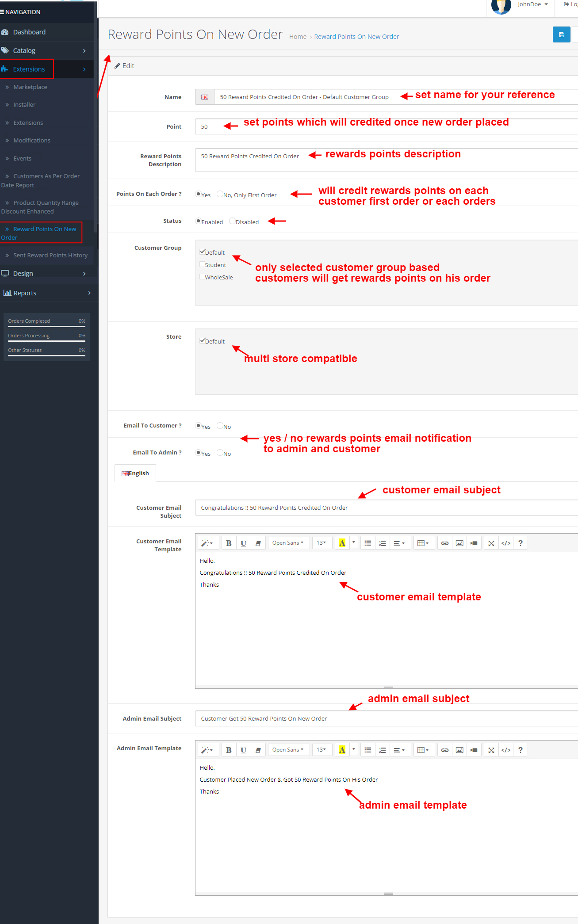The image size is (578, 924).
Task: Click unordered list icon in Customer Email Template
Action: [368, 543]
